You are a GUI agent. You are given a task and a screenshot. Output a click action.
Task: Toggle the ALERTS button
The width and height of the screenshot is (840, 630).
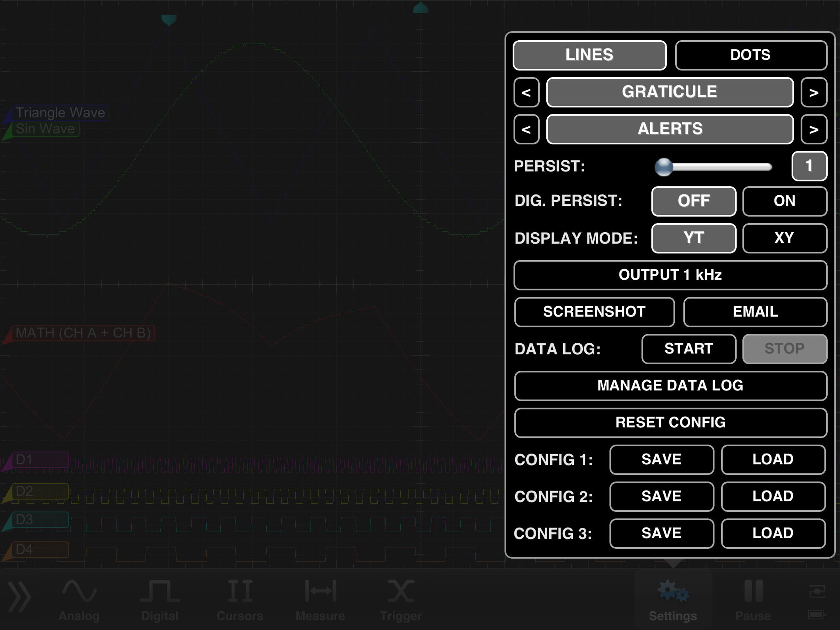[x=670, y=129]
